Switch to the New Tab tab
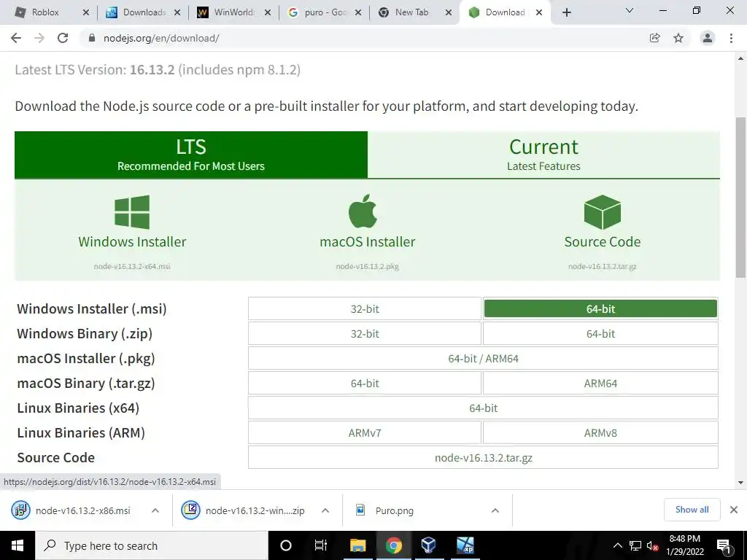Viewport: 747px width, 560px height. (x=411, y=12)
